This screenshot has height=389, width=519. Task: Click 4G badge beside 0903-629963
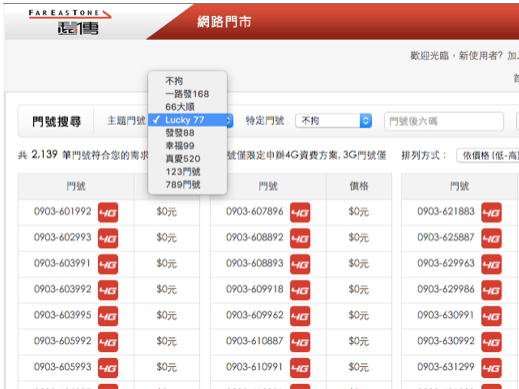click(x=491, y=264)
